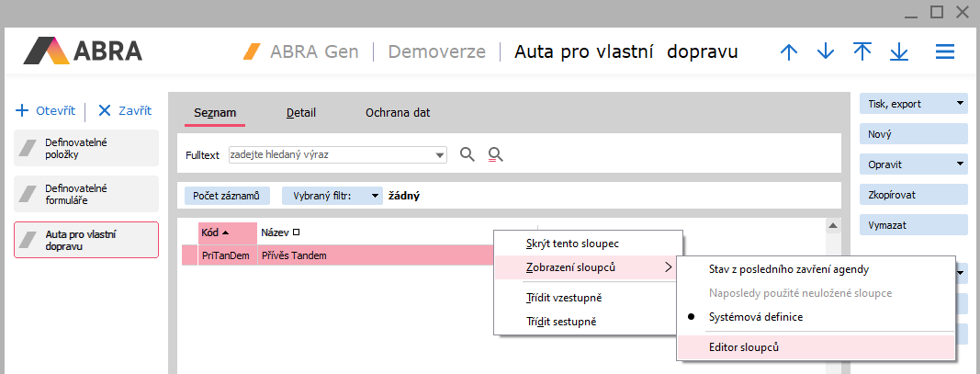980x374 pixels.
Task: Select Skrýt tento sloupec menu item
Action: (572, 244)
